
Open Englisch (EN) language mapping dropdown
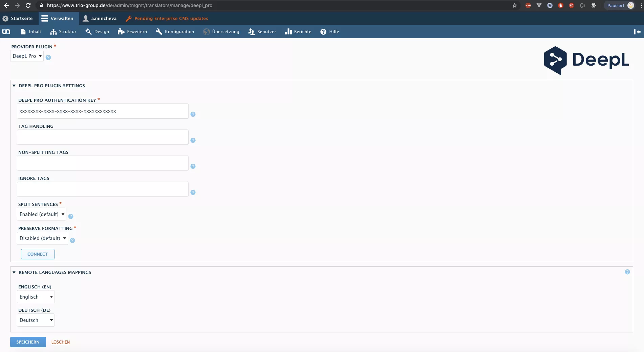pyautogui.click(x=36, y=297)
